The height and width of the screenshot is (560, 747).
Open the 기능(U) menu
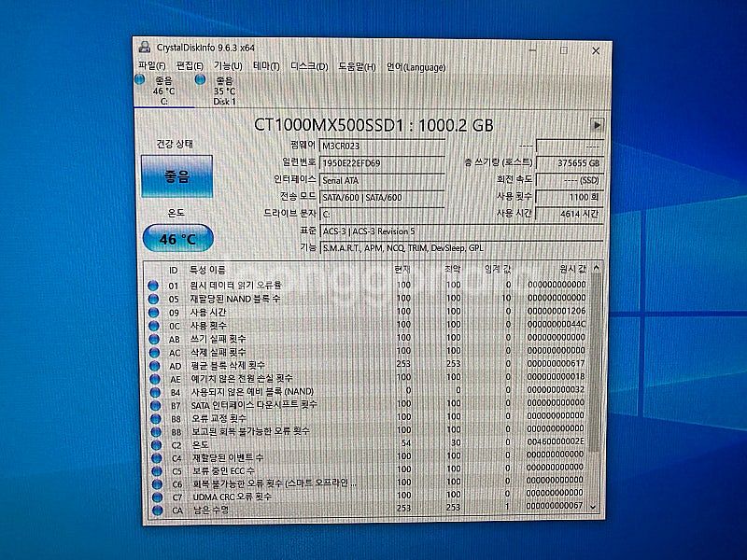(228, 65)
